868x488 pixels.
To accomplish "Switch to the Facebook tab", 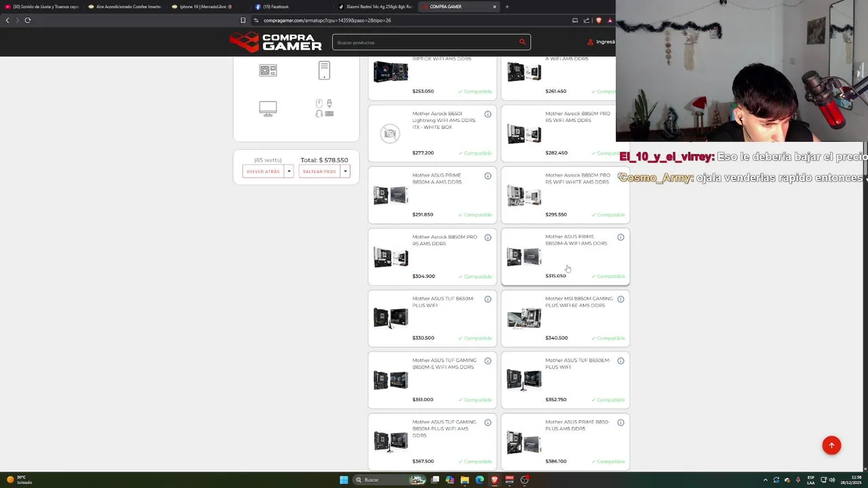I will click(x=292, y=7).
